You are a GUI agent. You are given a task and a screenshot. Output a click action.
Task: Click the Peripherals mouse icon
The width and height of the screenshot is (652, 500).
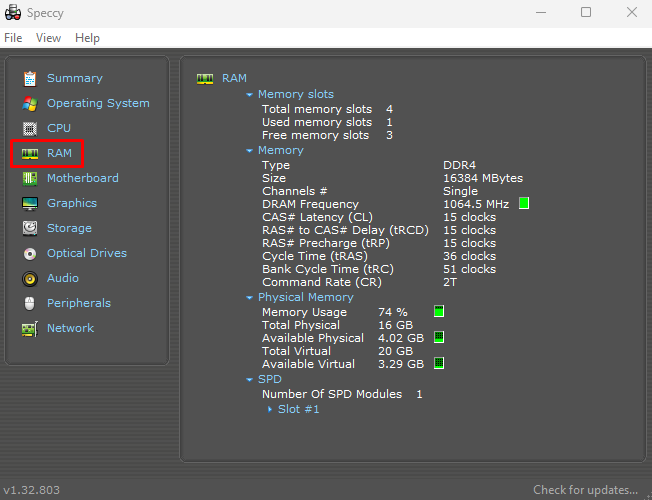[30, 303]
